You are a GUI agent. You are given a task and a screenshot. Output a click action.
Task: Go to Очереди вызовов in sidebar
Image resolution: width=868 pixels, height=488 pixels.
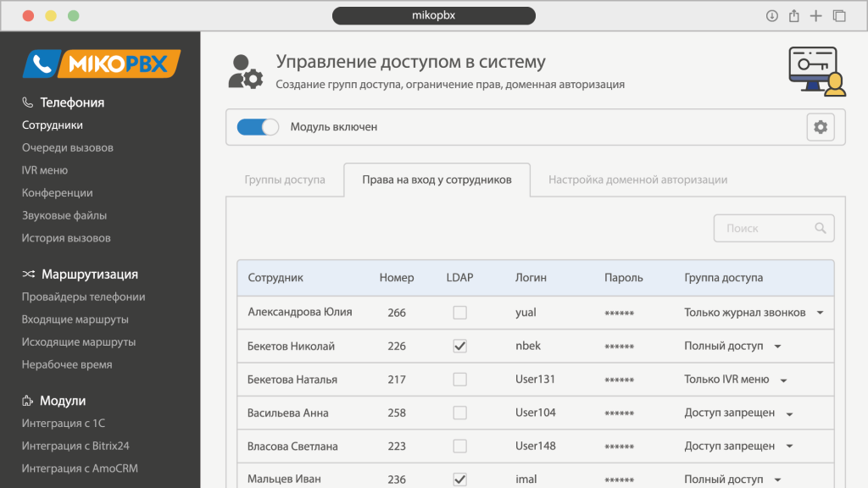(x=68, y=147)
